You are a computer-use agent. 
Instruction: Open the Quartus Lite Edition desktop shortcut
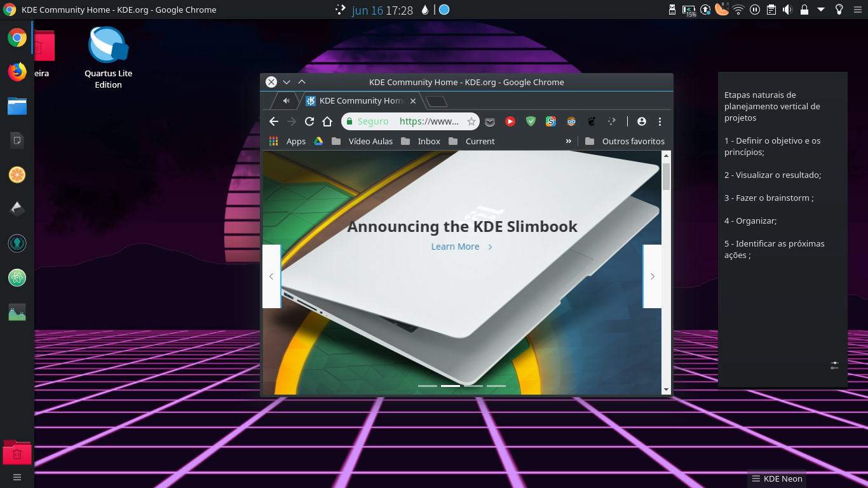point(109,58)
